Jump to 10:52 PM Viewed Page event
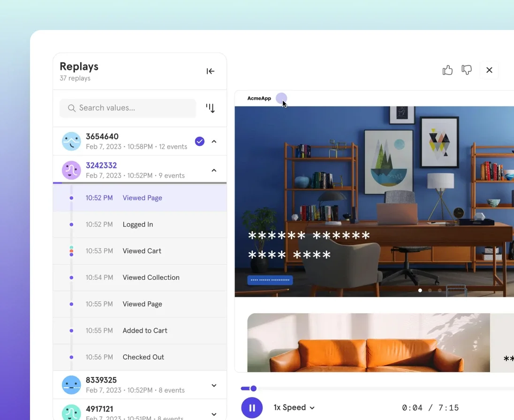Screen dimensions: 514x420 140,198
